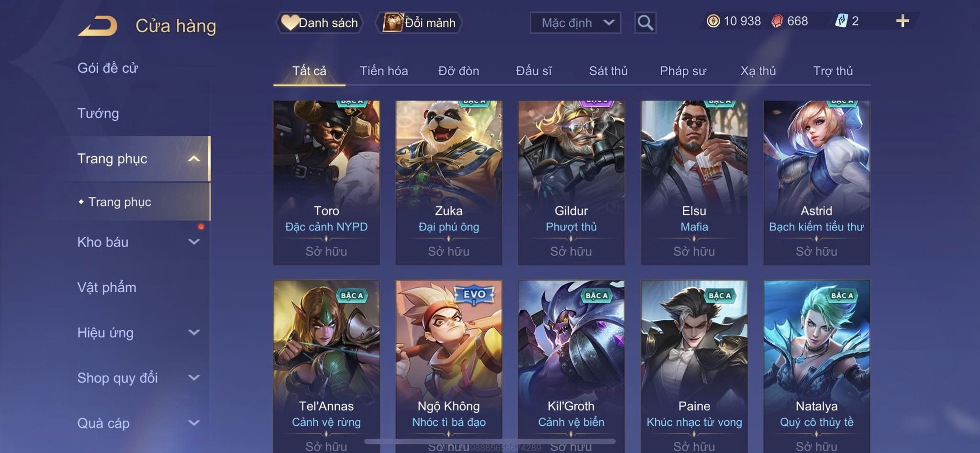Open the Mặc định sort dropdown
The height and width of the screenshot is (453, 980).
coord(576,23)
